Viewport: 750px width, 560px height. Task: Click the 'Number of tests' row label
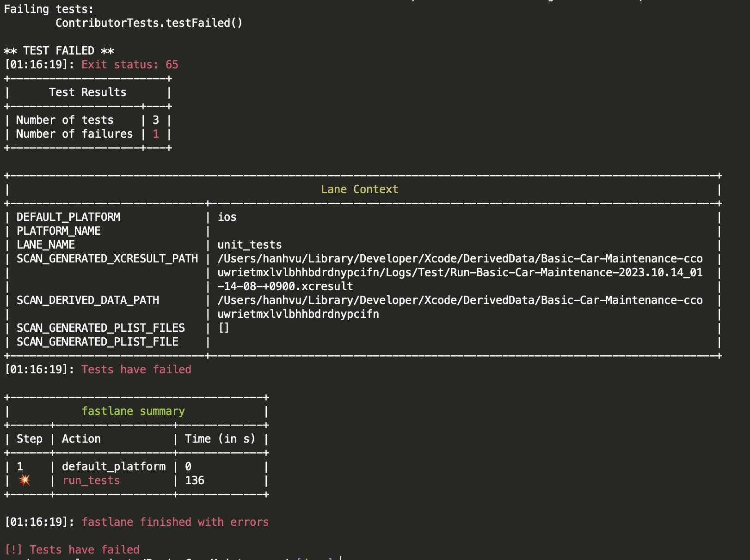pos(65,120)
